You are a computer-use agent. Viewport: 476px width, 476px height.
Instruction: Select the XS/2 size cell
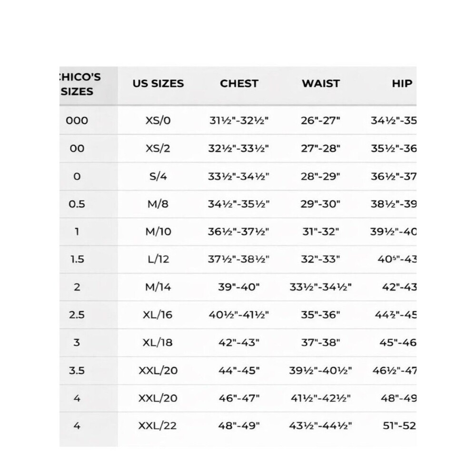pyautogui.click(x=158, y=149)
